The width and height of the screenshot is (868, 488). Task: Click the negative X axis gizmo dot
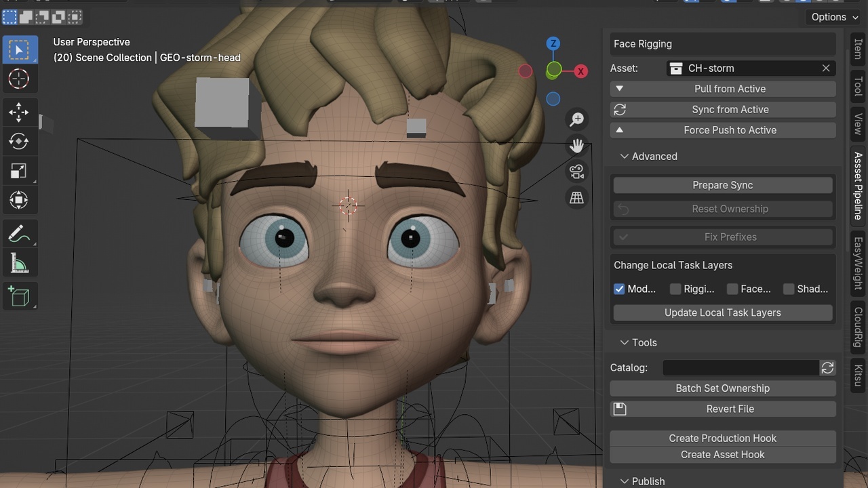click(526, 71)
